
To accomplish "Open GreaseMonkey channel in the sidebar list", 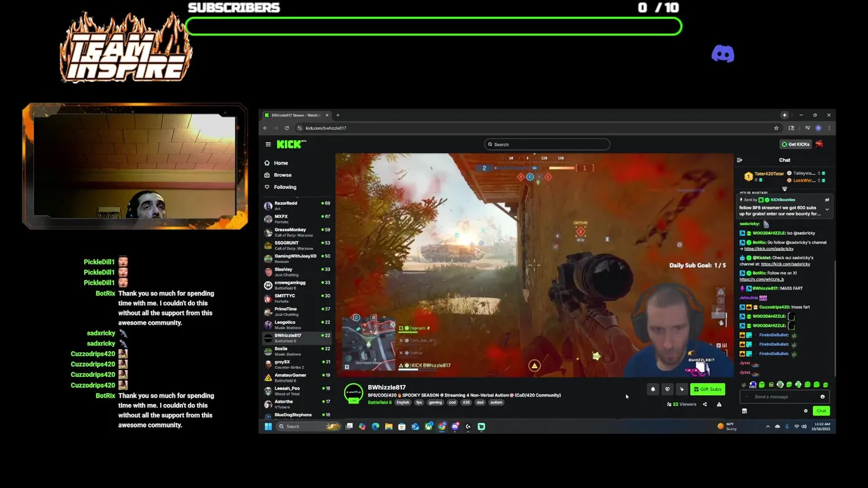I will tap(297, 232).
